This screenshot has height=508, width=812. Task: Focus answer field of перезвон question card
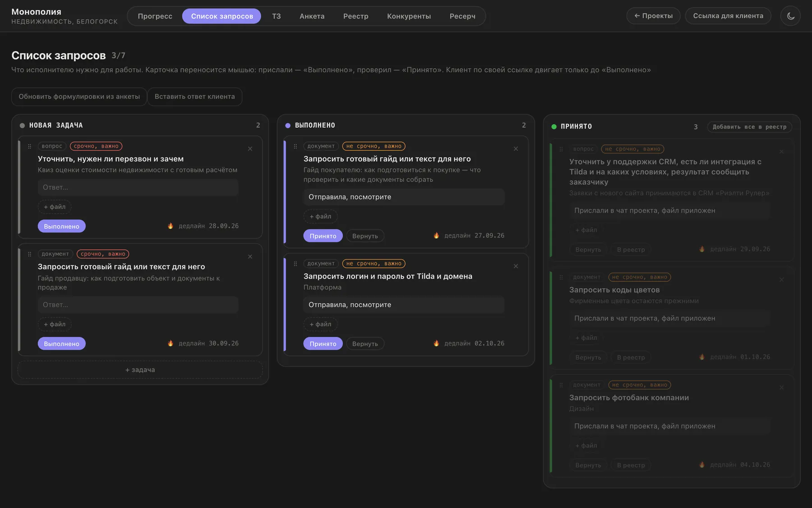click(138, 187)
